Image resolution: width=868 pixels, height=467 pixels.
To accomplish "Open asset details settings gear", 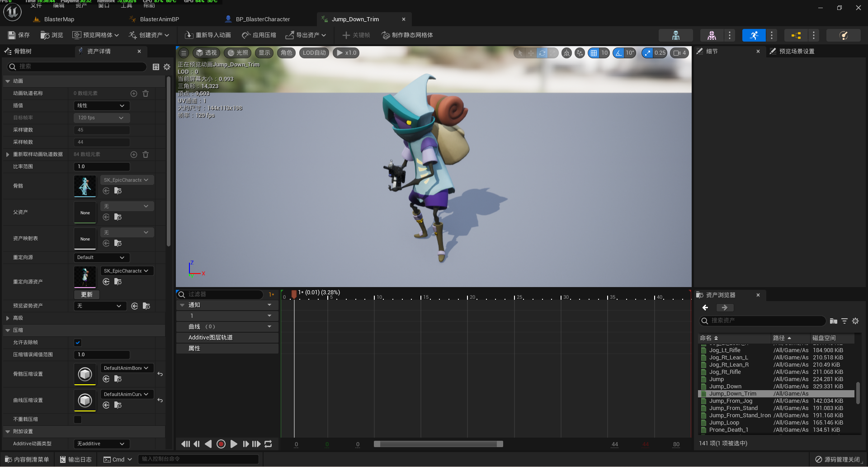I will [167, 67].
